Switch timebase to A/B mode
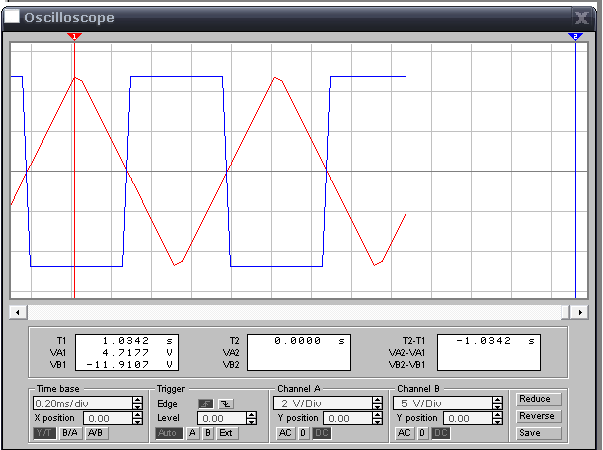 click(x=94, y=433)
